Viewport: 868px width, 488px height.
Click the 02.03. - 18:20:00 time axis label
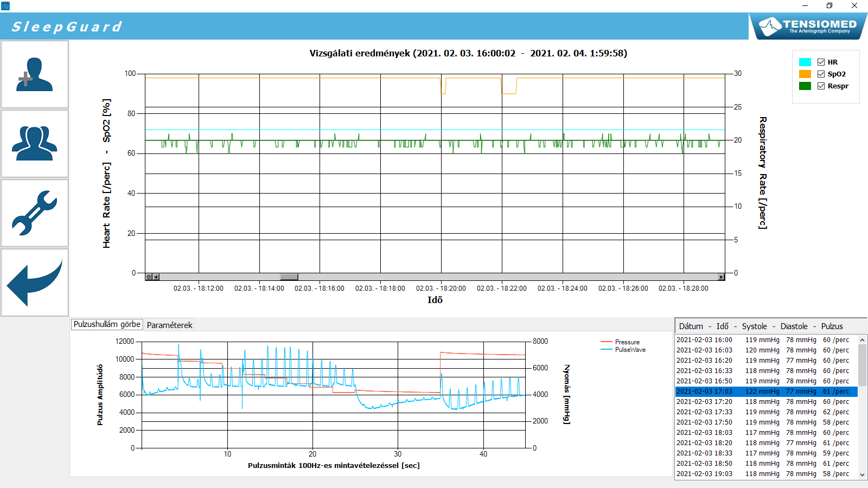[x=441, y=288]
